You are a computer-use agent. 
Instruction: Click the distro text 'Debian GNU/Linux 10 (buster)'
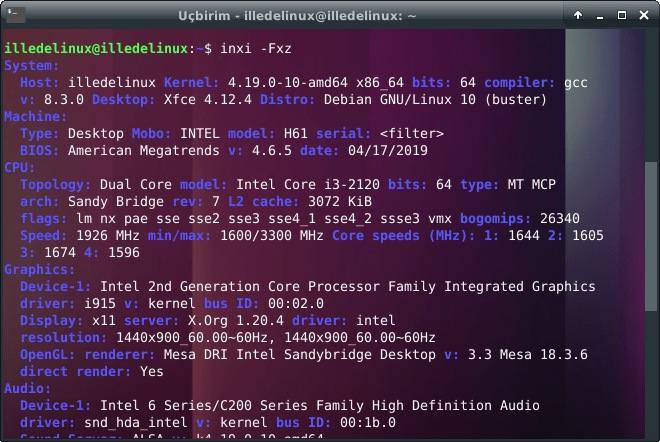tap(435, 100)
